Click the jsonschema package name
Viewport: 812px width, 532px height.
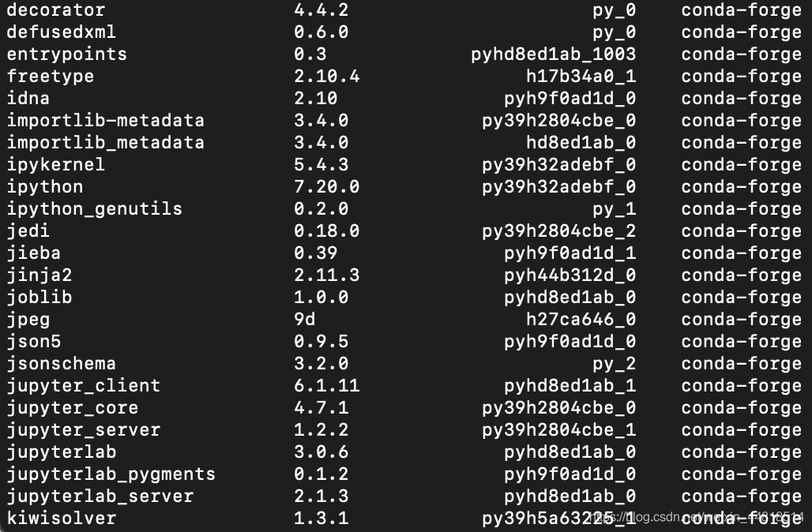click(x=61, y=364)
